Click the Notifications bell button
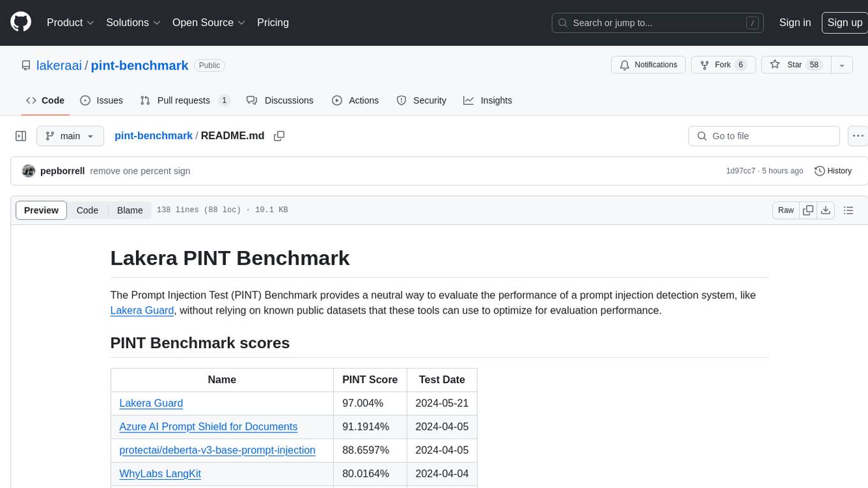 point(648,65)
